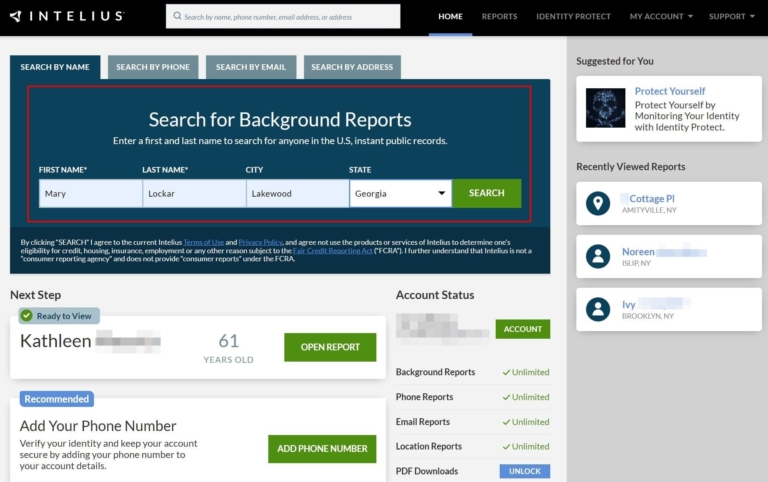Switch to Search by Phone tab
Screen dimensions: 768x482
pyautogui.click(x=153, y=67)
